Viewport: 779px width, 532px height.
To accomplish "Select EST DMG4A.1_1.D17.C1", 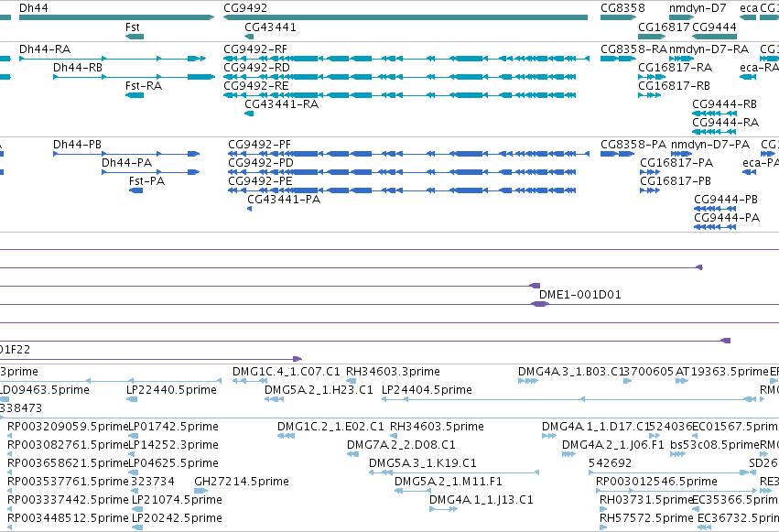I will click(x=549, y=436).
